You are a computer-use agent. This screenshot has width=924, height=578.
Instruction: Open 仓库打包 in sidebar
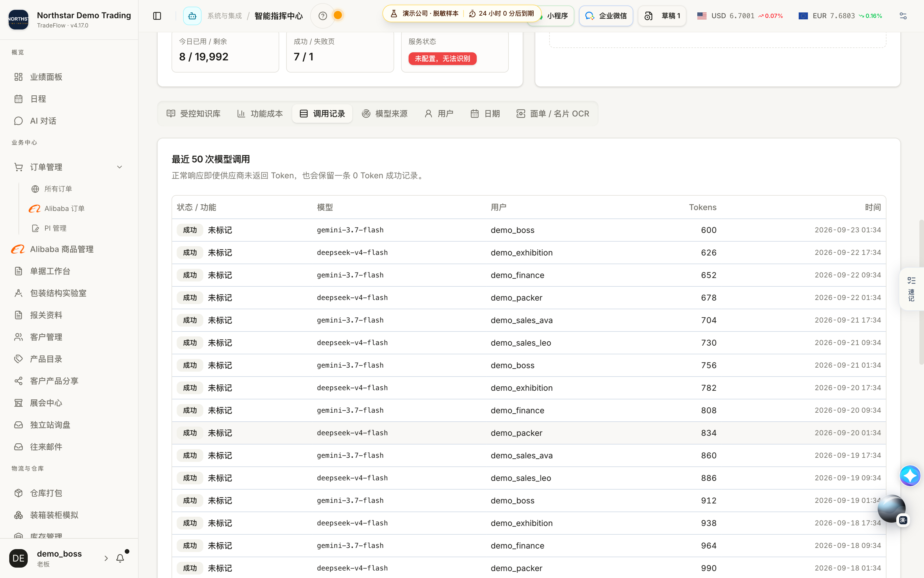point(69,493)
